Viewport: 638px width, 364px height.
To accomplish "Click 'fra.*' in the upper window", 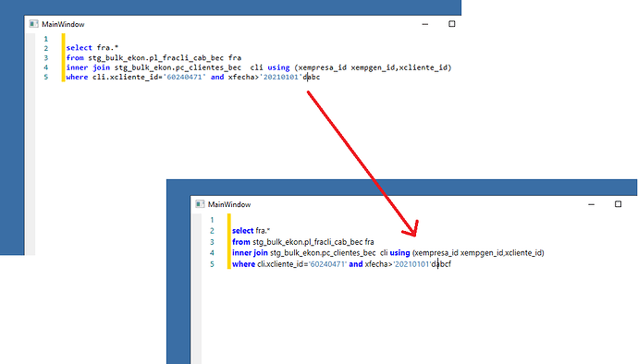I will tap(107, 48).
